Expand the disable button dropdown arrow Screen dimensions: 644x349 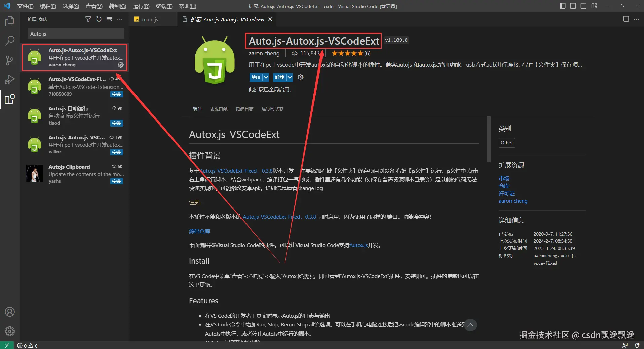click(266, 77)
